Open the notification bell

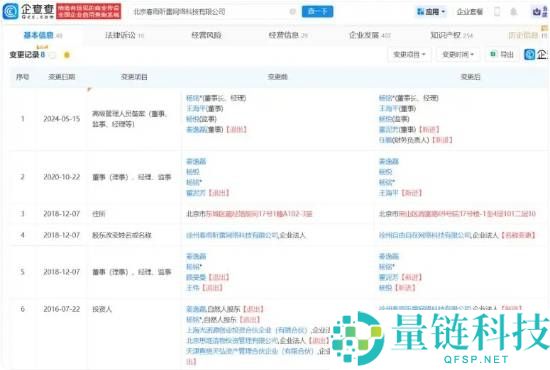pyautogui.click(x=514, y=12)
